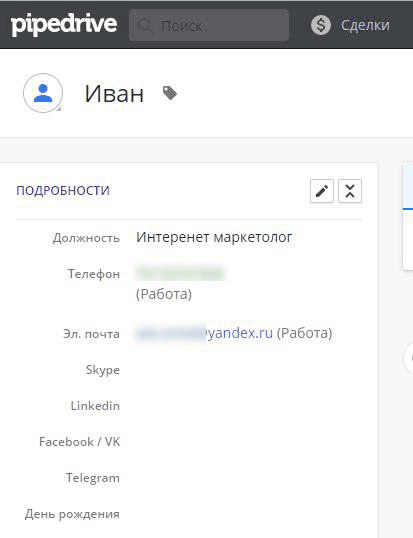The height and width of the screenshot is (538, 413).
Task: Click the blurred phone number
Action: [180, 273]
